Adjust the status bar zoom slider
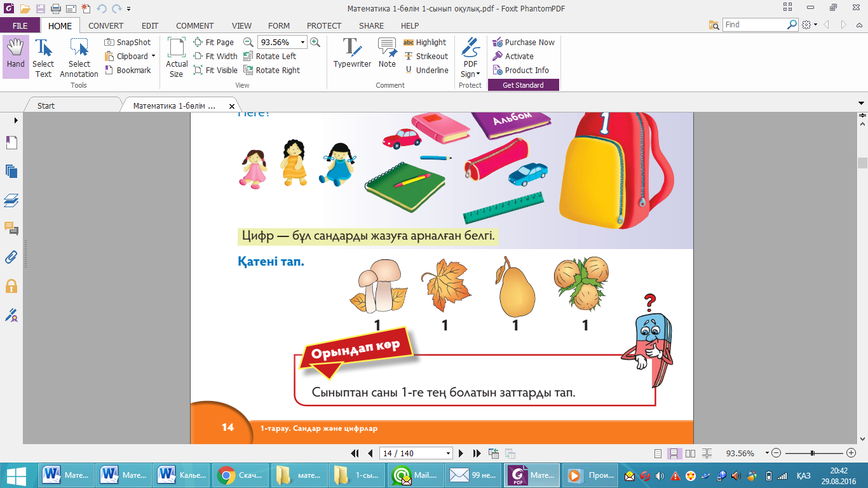868x488 pixels. pos(813,453)
